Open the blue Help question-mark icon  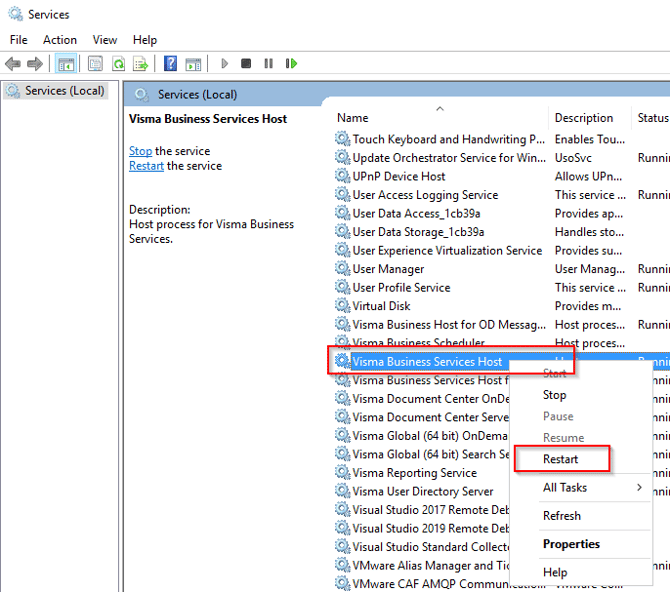point(170,64)
